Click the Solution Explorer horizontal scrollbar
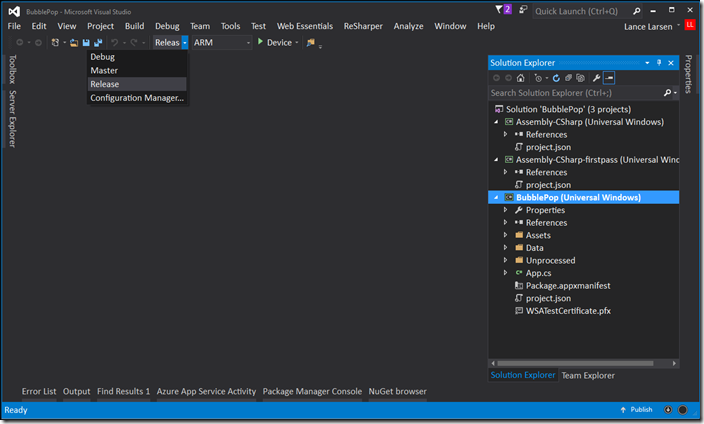 pos(575,363)
